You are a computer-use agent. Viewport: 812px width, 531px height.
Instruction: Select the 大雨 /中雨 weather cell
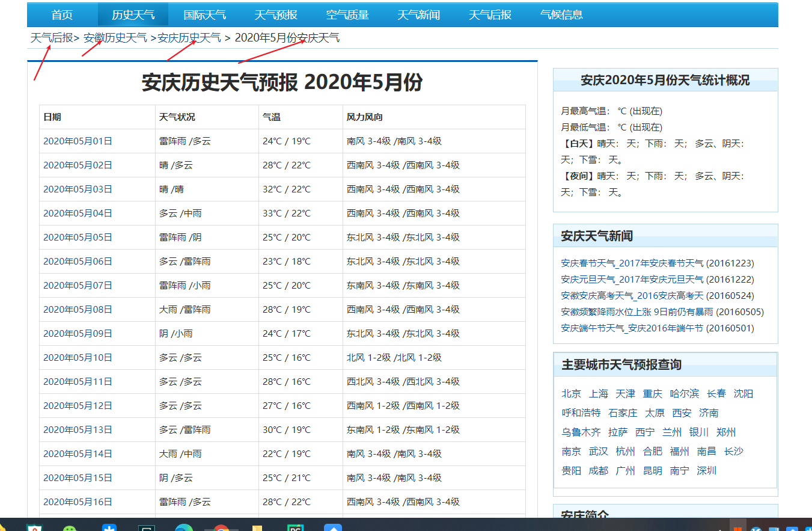coord(207,454)
